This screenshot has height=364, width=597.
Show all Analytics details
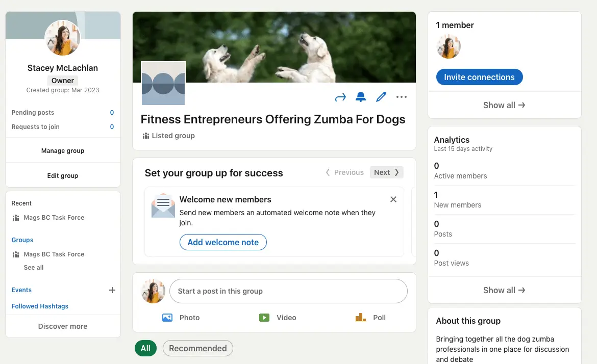click(x=504, y=290)
